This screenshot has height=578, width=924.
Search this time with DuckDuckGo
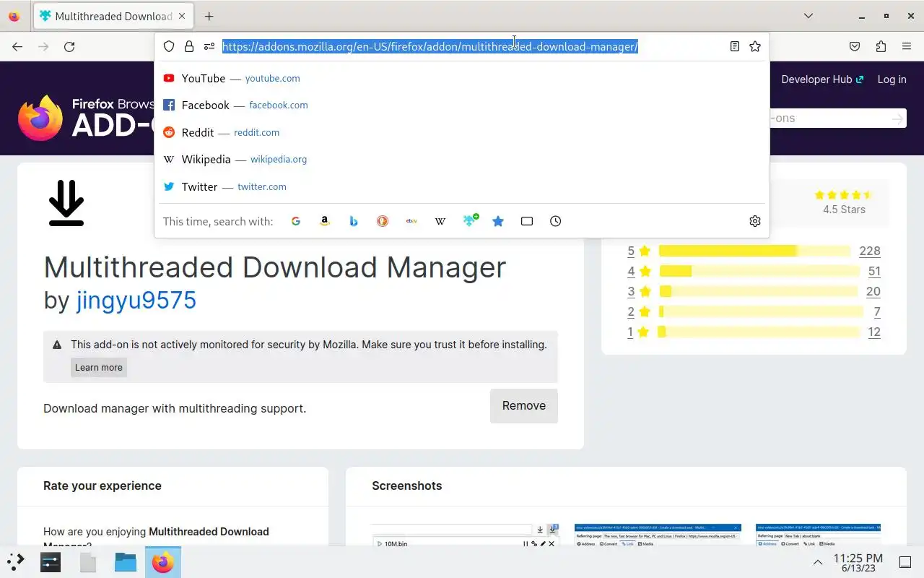pos(383,221)
